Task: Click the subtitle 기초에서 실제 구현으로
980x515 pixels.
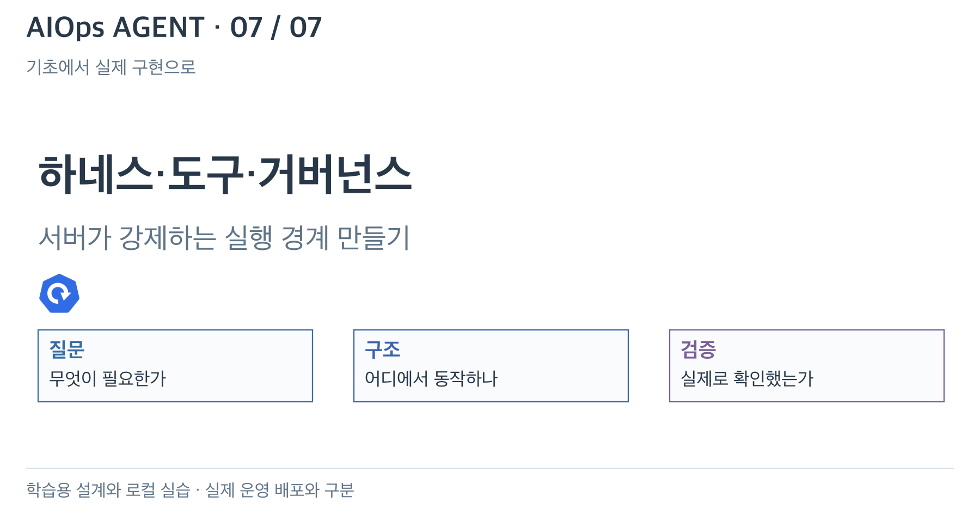Action: pos(111,67)
